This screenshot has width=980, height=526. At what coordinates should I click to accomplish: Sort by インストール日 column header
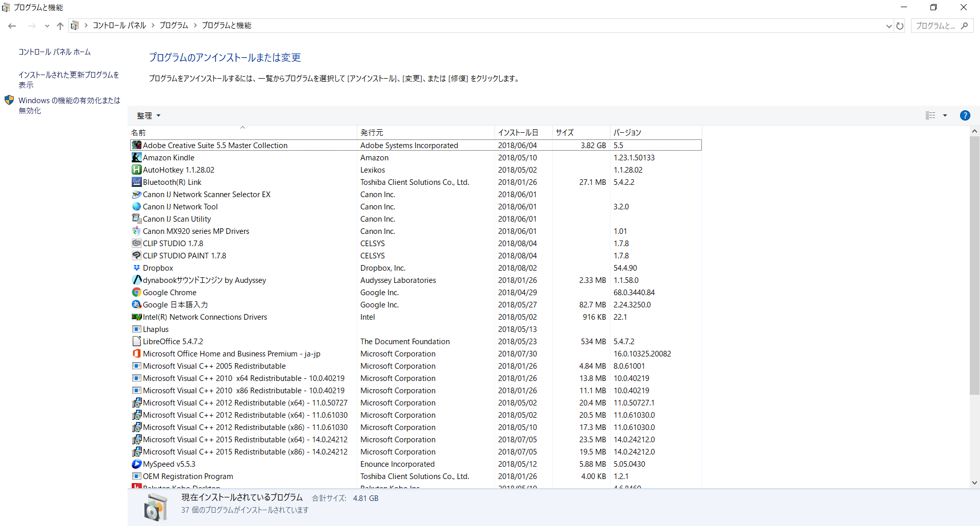pos(524,132)
